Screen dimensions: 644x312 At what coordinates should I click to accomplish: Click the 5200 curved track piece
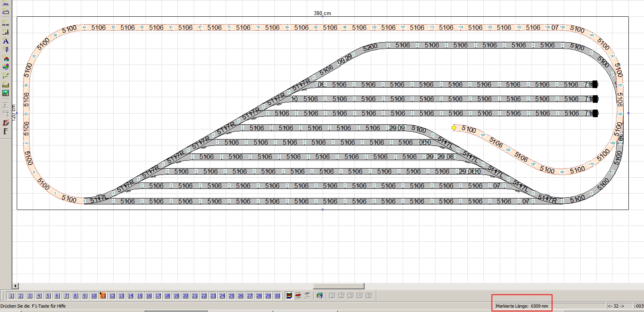(371, 47)
